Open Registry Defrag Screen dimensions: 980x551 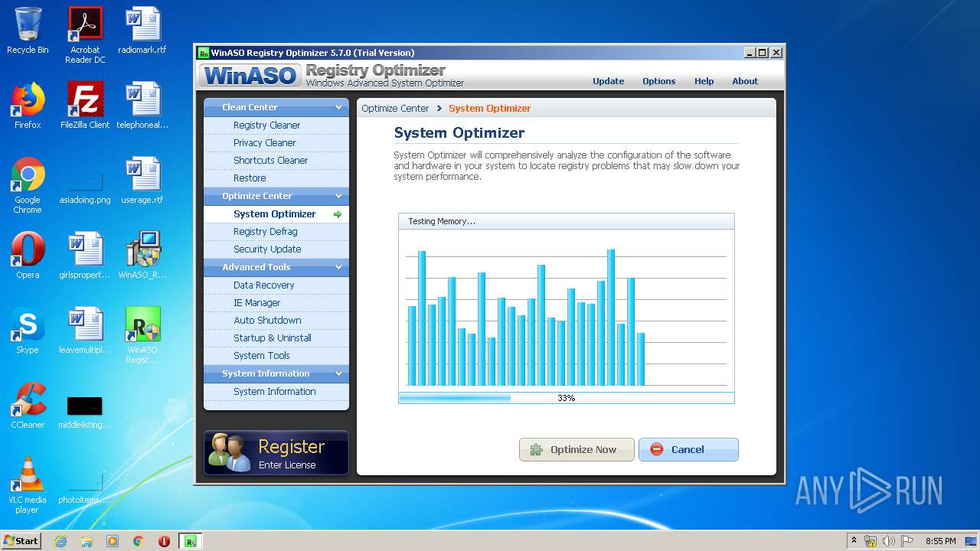point(276,232)
